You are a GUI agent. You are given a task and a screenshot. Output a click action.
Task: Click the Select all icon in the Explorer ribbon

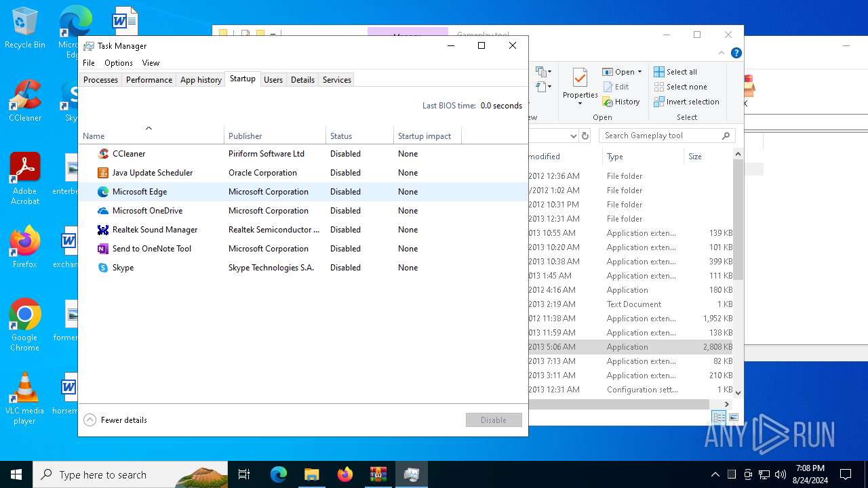(659, 72)
